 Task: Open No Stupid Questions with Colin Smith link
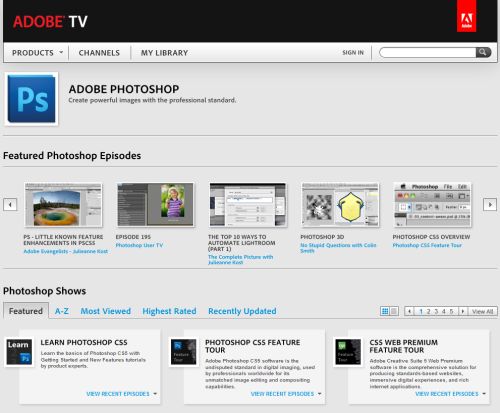(338, 248)
